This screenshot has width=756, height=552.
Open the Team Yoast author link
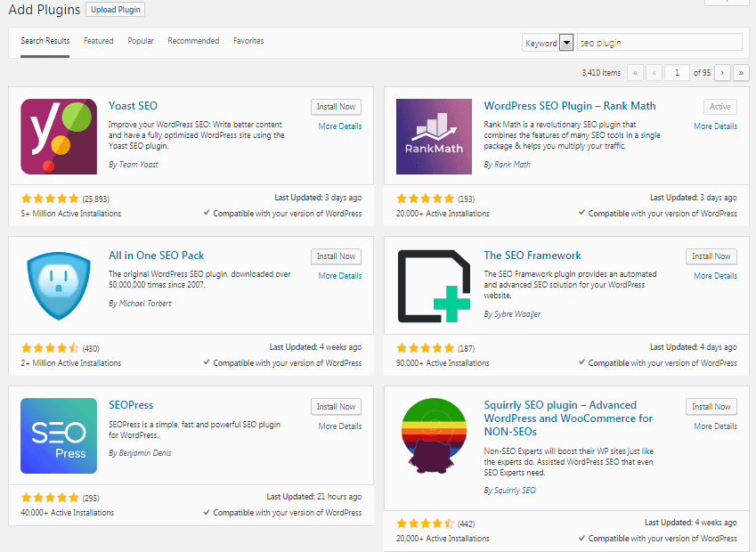(138, 165)
